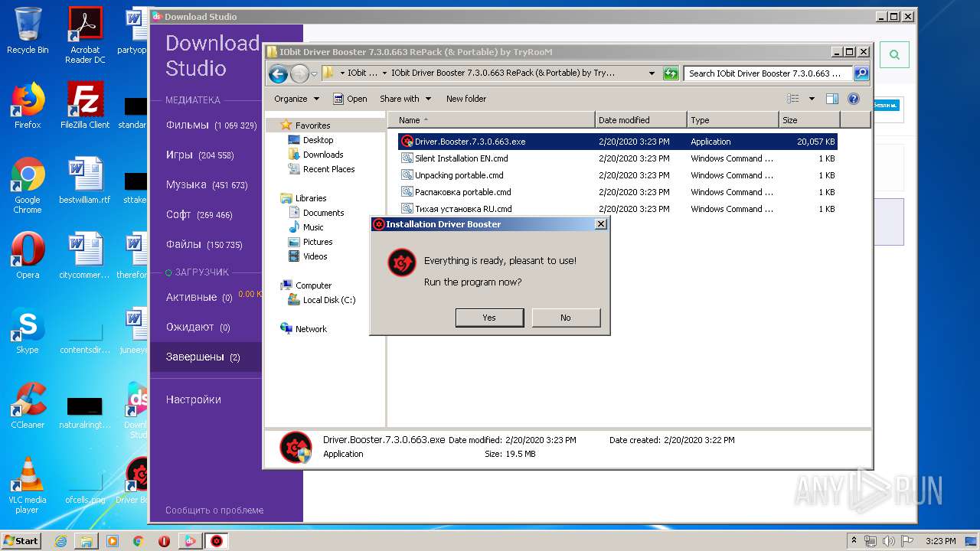Show Активные downloads in Download Studio

199,297
